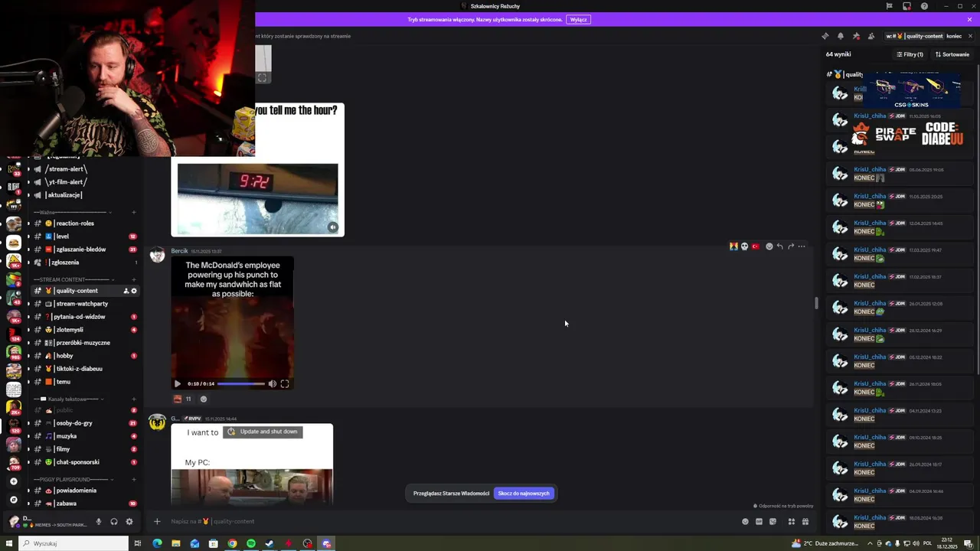The height and width of the screenshot is (551, 980).
Task: Click the Windows Start button
Action: (10, 543)
